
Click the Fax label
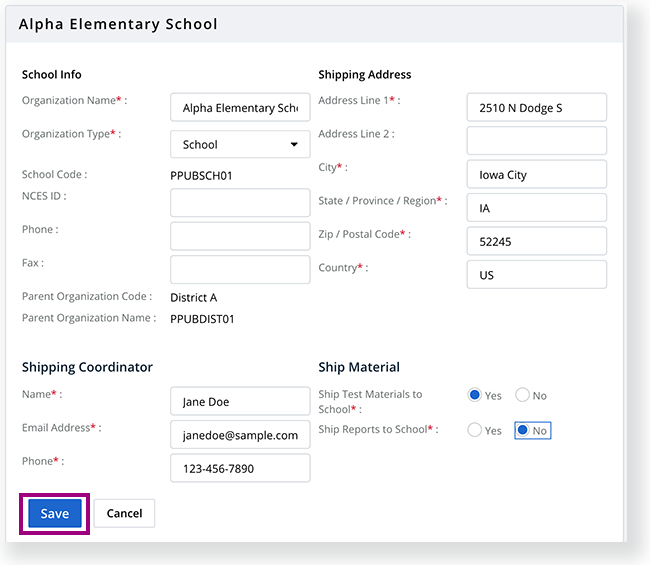click(x=33, y=263)
